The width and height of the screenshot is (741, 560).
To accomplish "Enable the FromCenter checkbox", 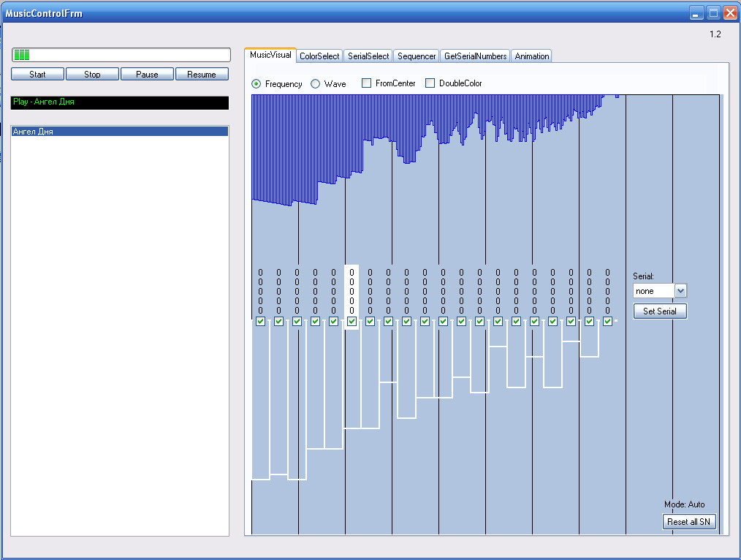I will (367, 83).
